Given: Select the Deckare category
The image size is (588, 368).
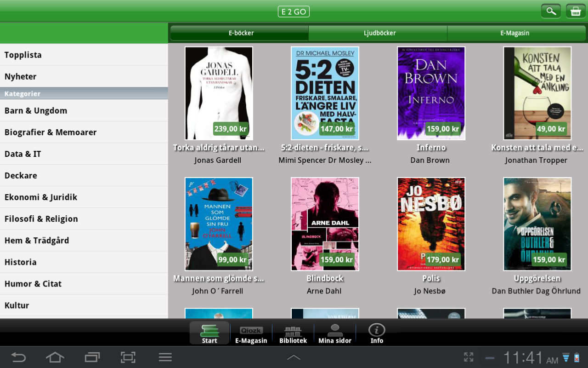Looking at the screenshot, I should [84, 175].
